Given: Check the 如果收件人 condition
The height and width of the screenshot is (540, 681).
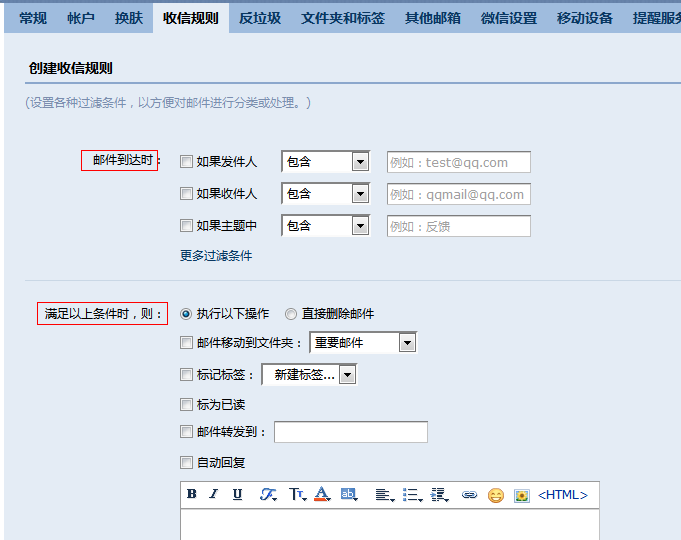Looking at the screenshot, I should click(186, 194).
